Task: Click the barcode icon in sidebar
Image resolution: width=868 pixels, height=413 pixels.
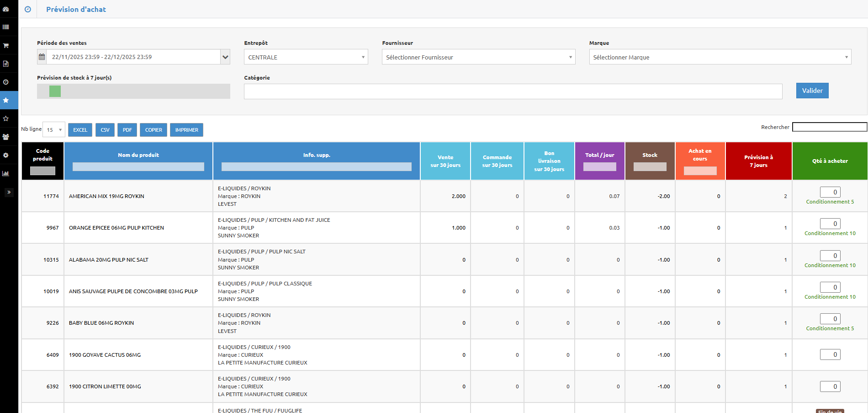Action: [6, 27]
